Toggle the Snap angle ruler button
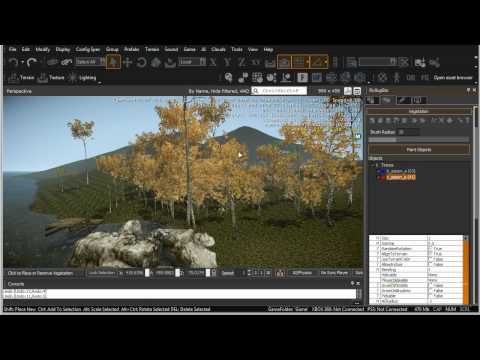 click(319, 62)
